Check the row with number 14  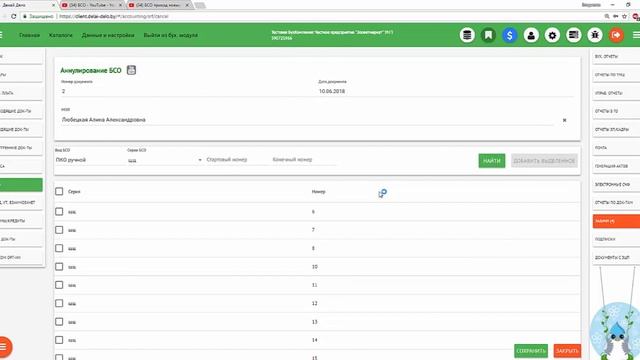point(59,340)
